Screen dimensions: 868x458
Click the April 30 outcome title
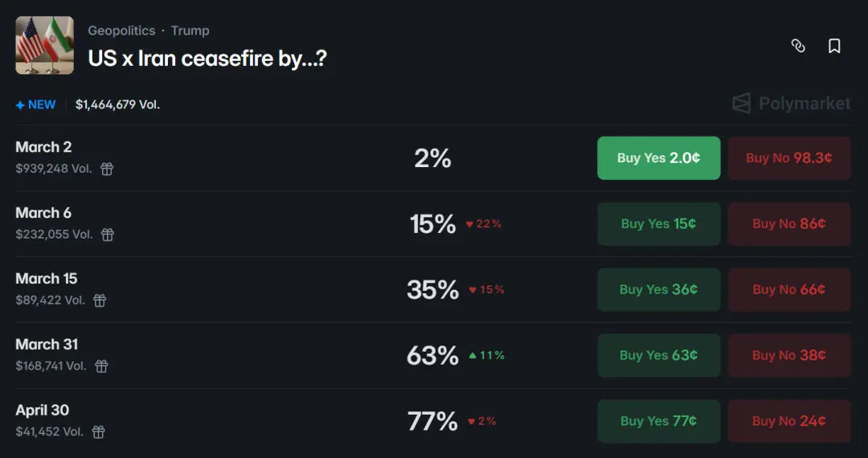43,410
